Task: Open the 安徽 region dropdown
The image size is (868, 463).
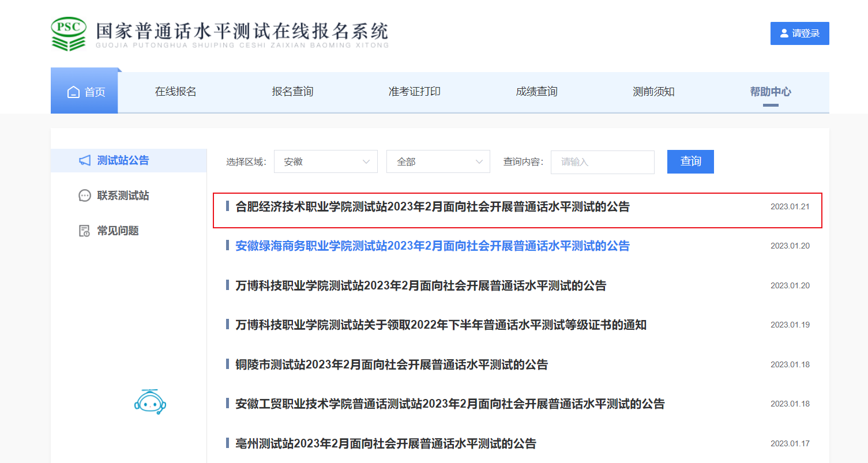Action: [326, 162]
